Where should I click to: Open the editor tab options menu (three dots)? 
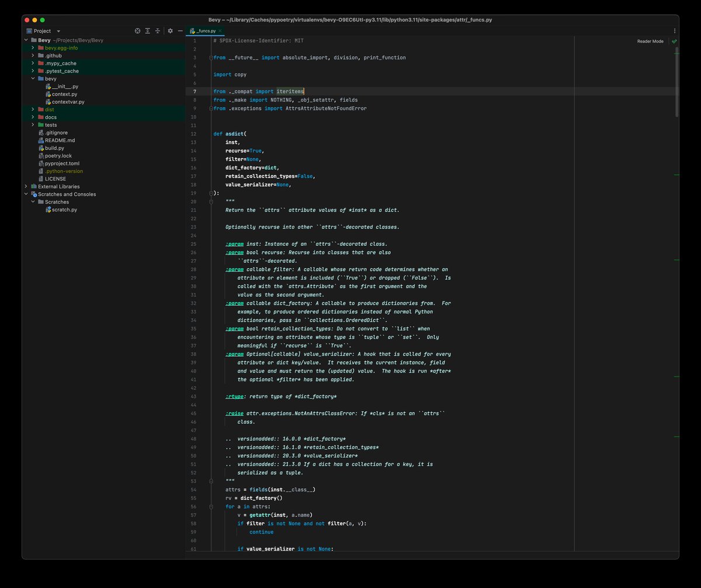tap(675, 31)
